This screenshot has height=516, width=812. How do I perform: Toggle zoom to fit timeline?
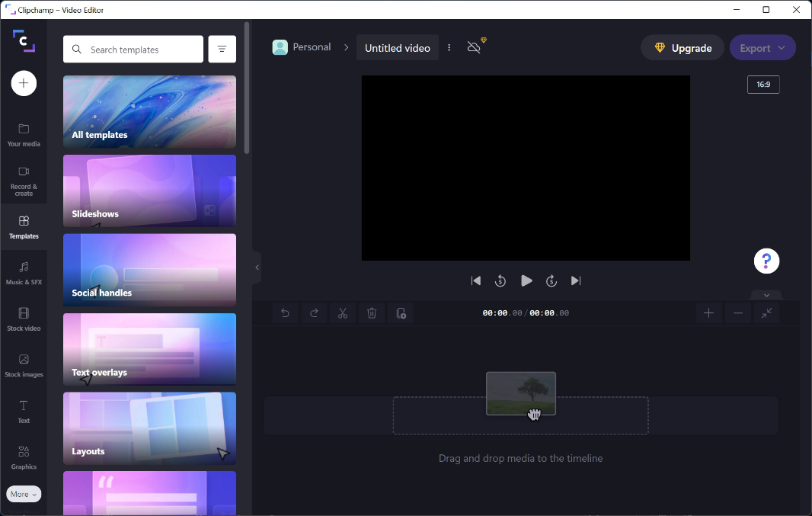[x=766, y=313]
